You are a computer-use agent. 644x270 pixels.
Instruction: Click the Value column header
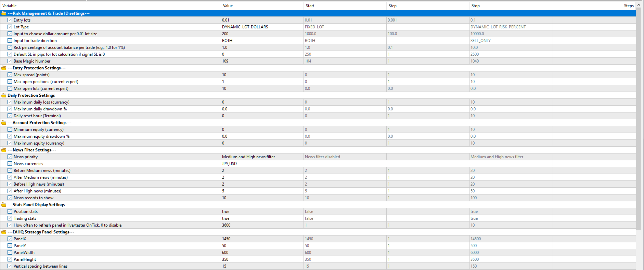pyautogui.click(x=262, y=6)
